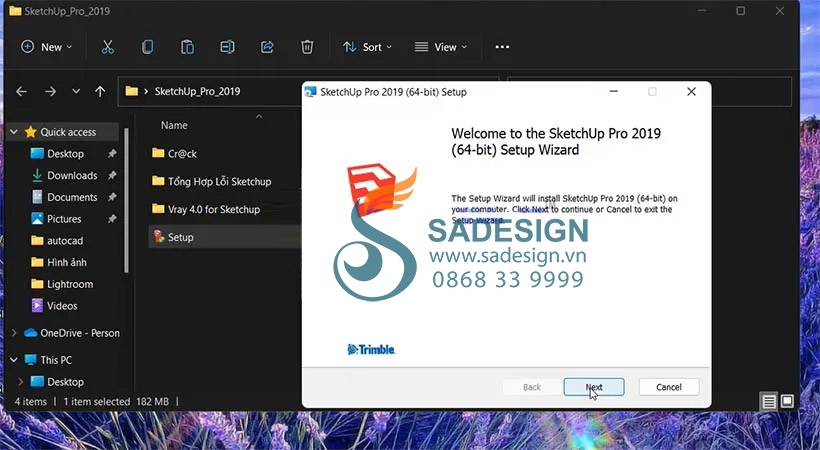This screenshot has width=820, height=450.
Task: Select Quick access in navigation pane
Action: [x=68, y=132]
